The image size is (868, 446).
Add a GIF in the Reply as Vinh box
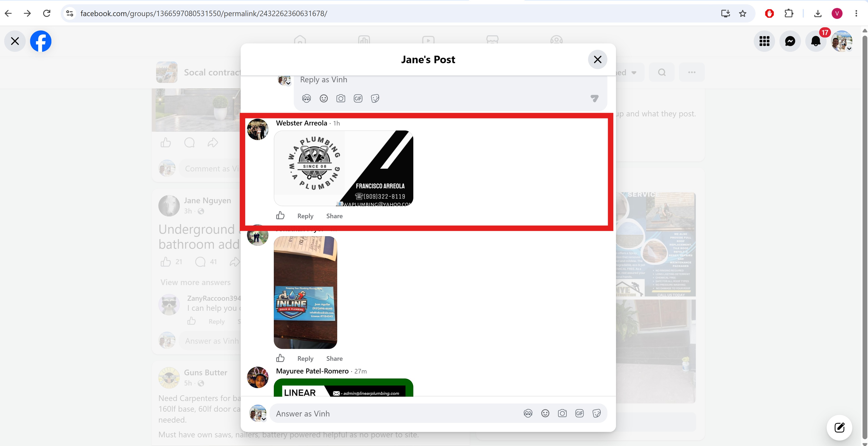click(x=358, y=98)
